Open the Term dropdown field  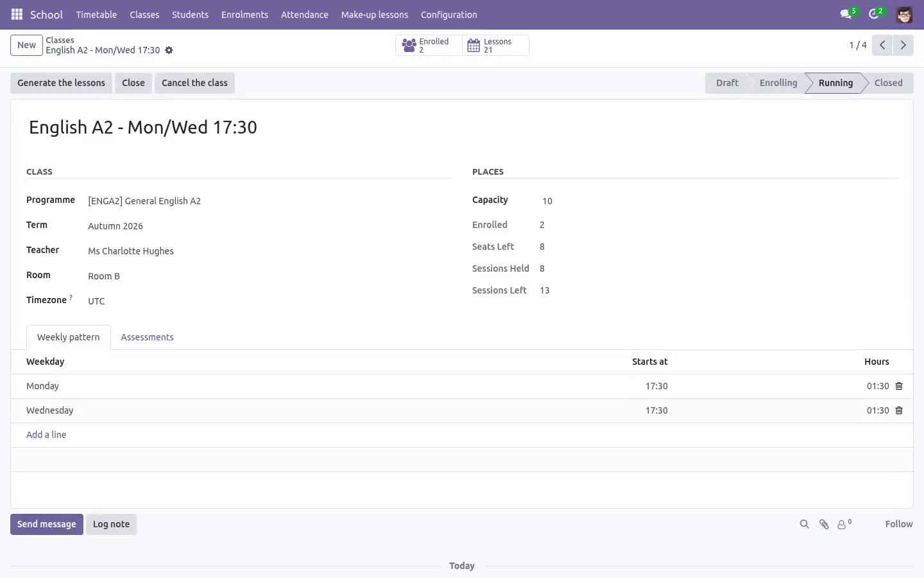click(269, 226)
